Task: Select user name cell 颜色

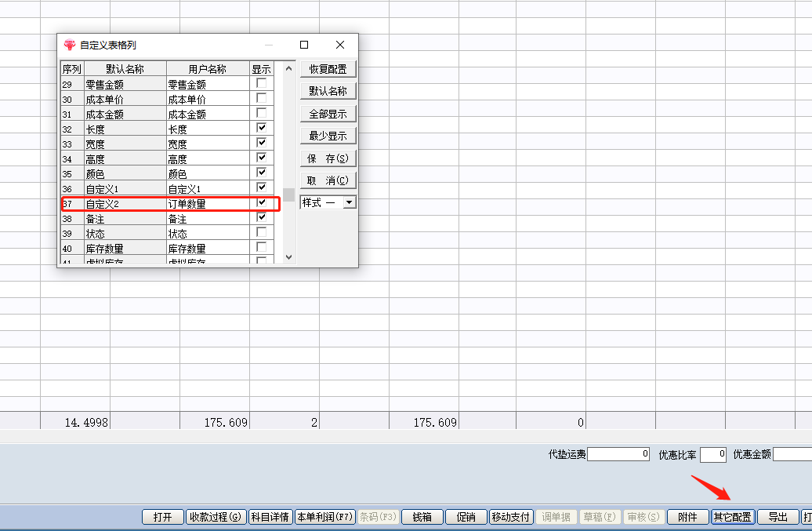Action: tap(208, 174)
